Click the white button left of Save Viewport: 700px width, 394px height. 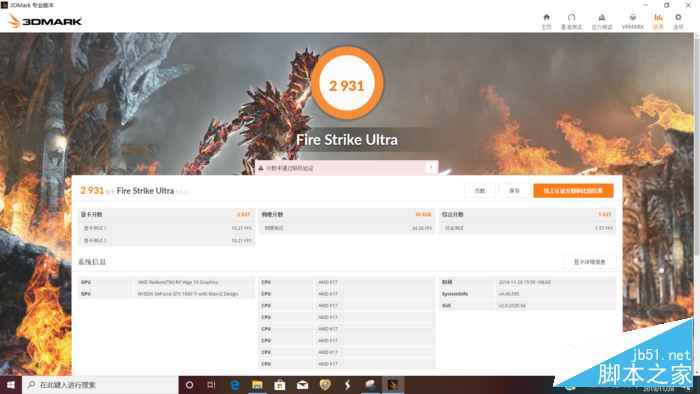coord(480,191)
